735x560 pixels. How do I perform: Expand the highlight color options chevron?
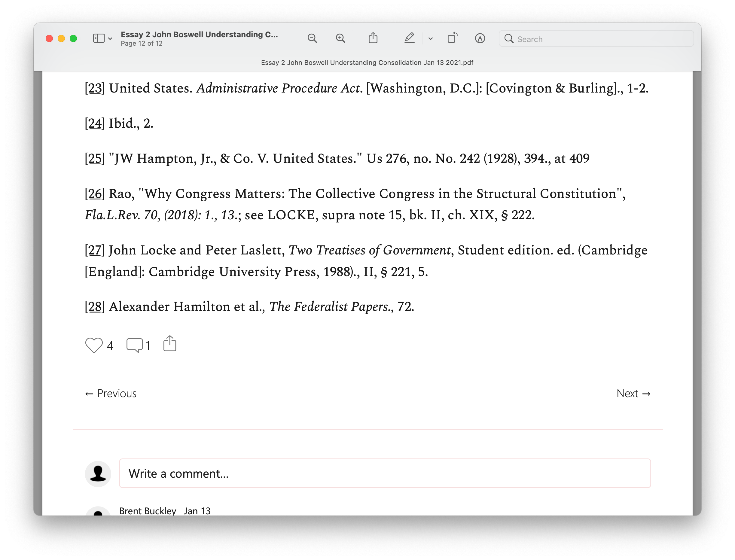[430, 39]
